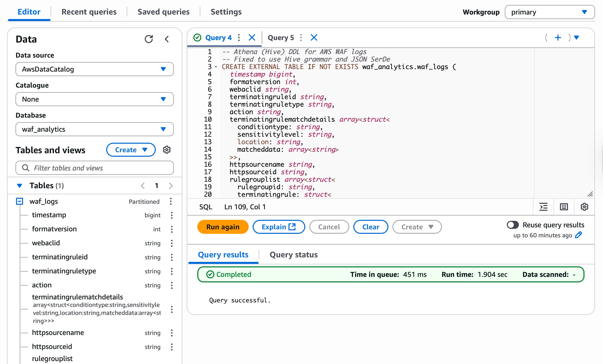
Task: Show the Query status tab
Action: coord(293,255)
